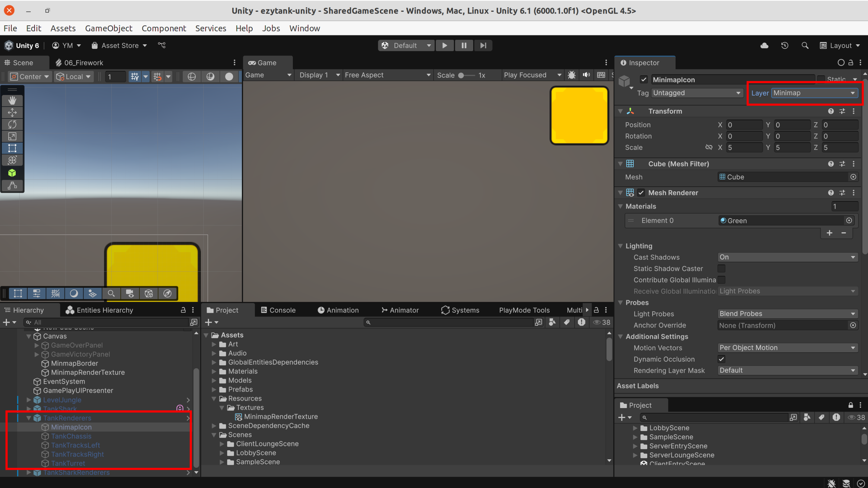
Task: Start Play mode
Action: click(445, 45)
